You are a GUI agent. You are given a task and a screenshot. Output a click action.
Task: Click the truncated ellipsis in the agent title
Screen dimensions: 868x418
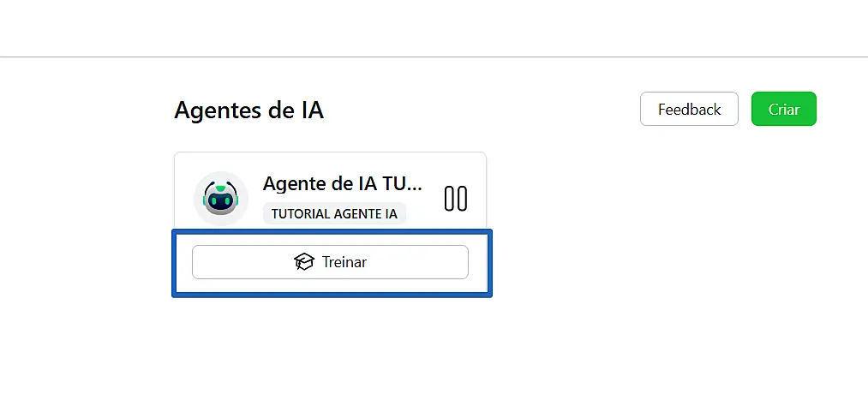(415, 183)
